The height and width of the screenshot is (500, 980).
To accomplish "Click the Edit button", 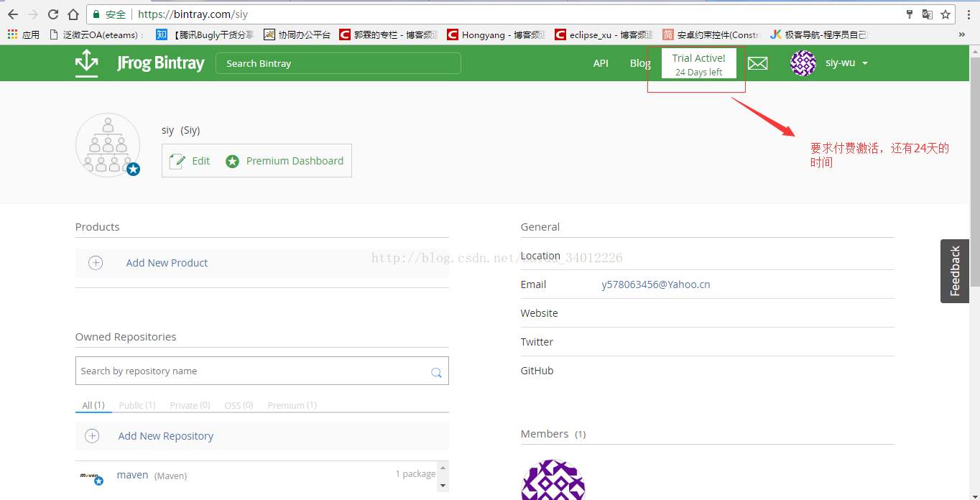I will 190,161.
